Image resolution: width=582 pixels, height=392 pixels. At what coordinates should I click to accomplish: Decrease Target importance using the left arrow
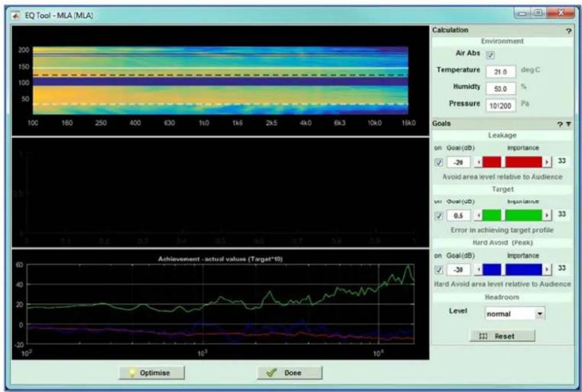479,216
